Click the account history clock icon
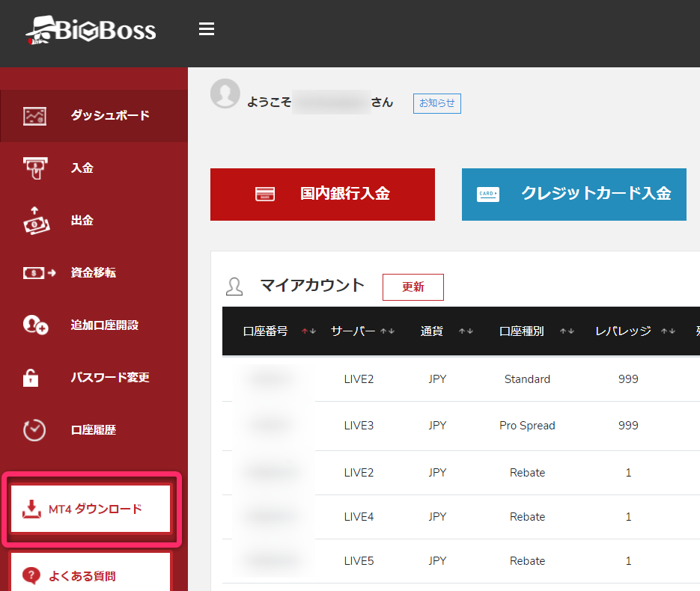The width and height of the screenshot is (700, 591). point(34,430)
